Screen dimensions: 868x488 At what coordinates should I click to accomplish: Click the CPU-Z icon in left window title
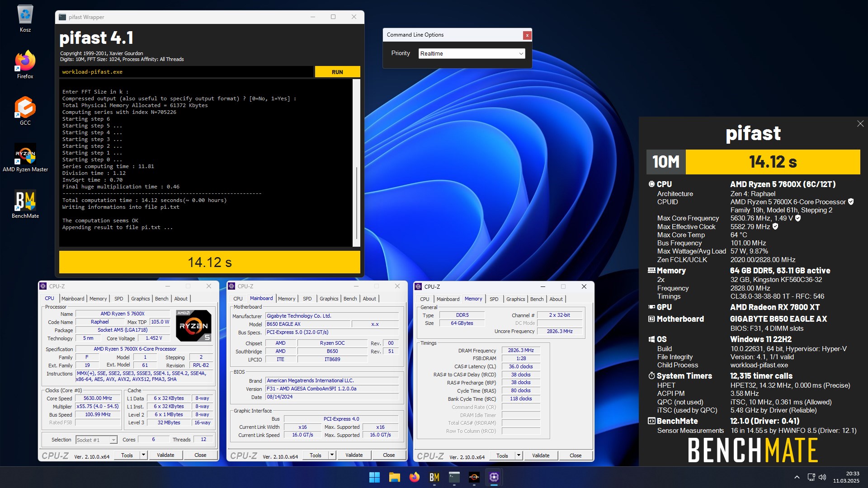click(43, 286)
